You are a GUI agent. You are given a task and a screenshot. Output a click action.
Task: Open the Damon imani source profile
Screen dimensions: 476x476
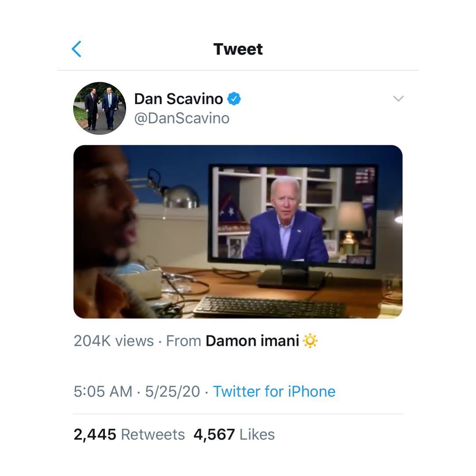click(x=252, y=341)
